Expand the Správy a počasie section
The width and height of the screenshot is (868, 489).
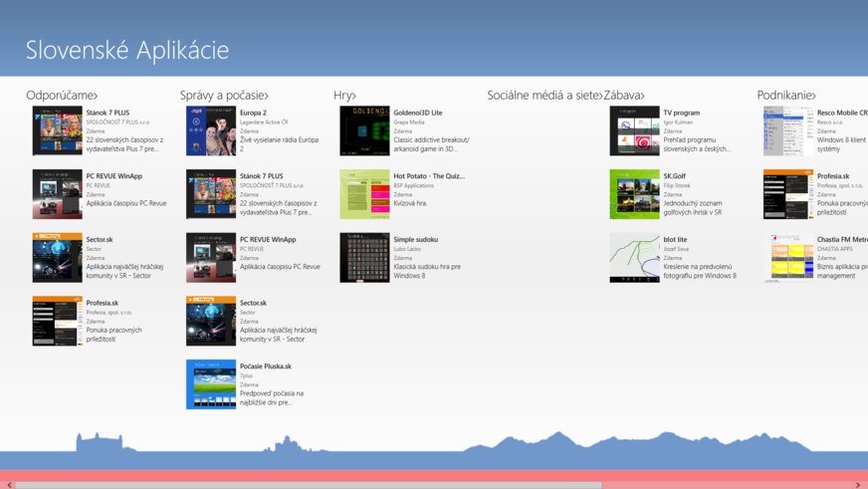(x=224, y=96)
